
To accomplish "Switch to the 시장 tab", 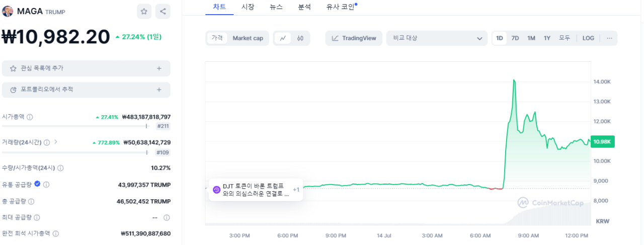I will click(x=248, y=7).
